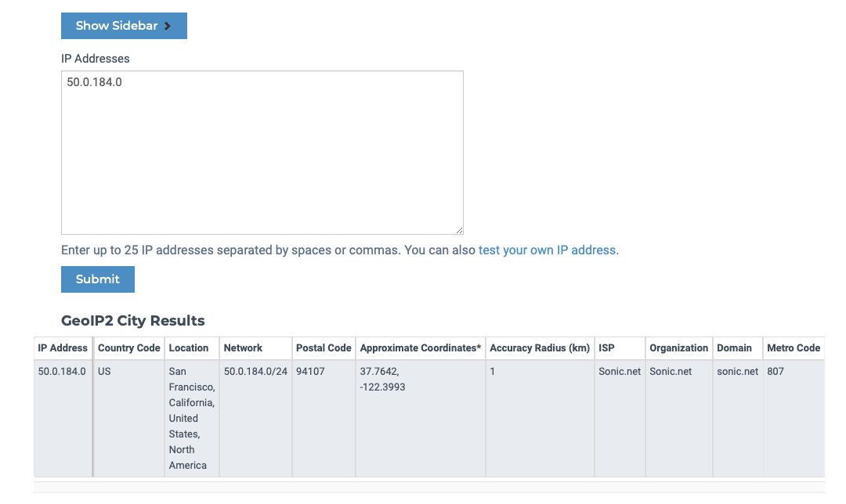This screenshot has width=846, height=504.
Task: Click the horizontal scrollbar under results table
Action: point(429,487)
